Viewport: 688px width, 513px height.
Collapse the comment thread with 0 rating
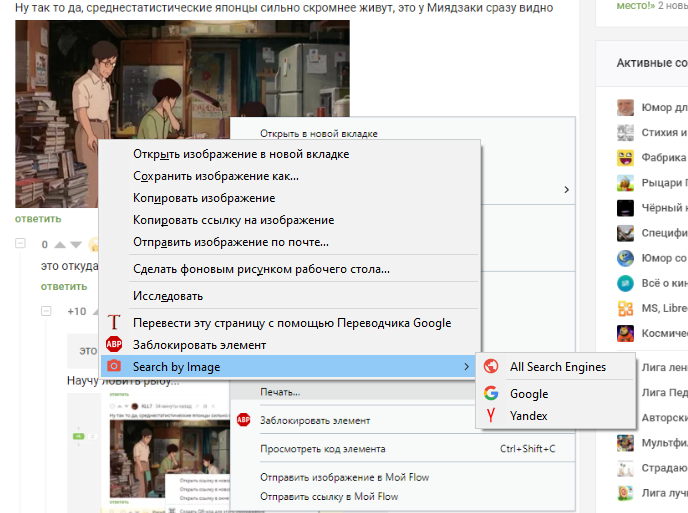coord(20,243)
